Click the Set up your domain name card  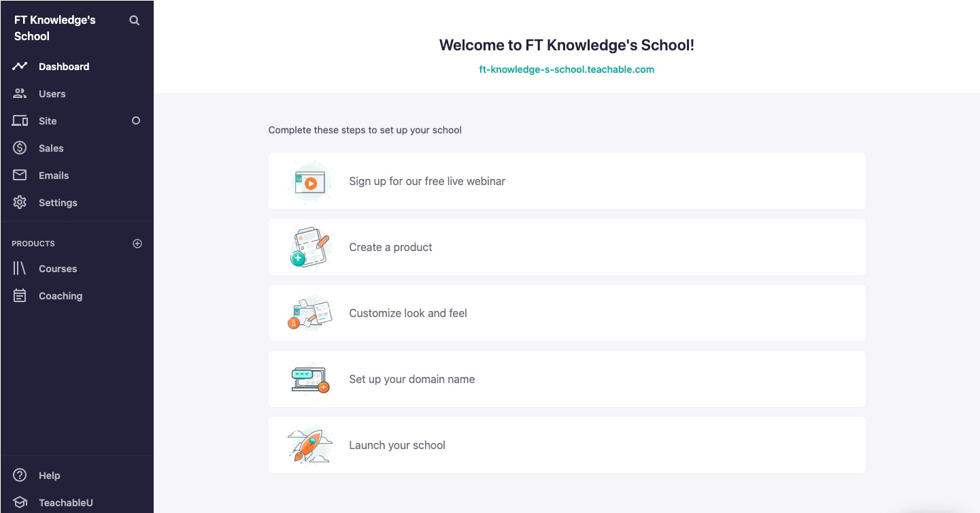567,379
